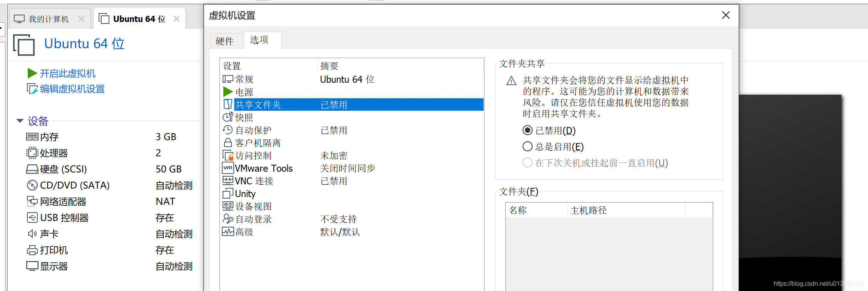Click the 不受支持 summary text
The image size is (868, 291).
click(x=338, y=219)
